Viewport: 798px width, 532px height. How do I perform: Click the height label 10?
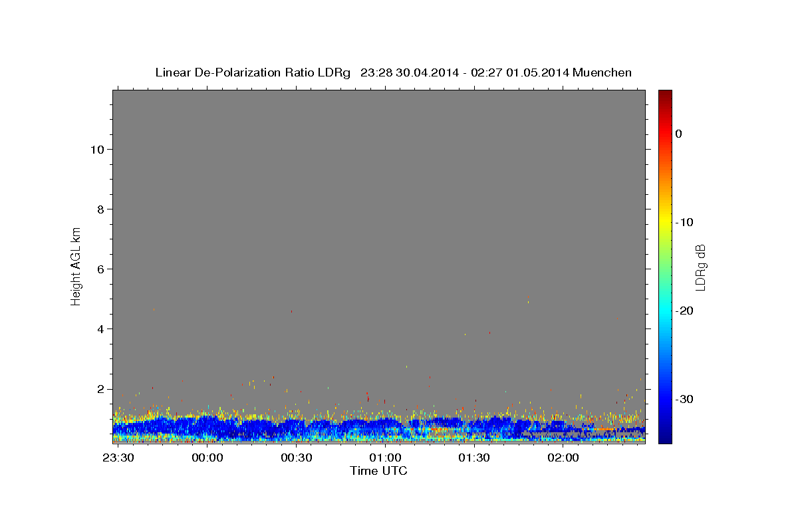point(96,149)
